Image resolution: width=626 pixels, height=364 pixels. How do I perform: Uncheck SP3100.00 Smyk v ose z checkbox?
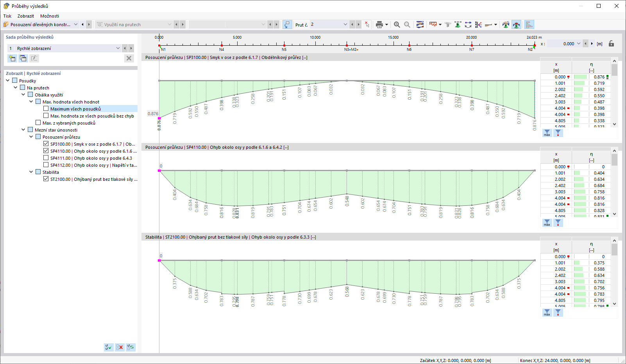[x=46, y=144]
